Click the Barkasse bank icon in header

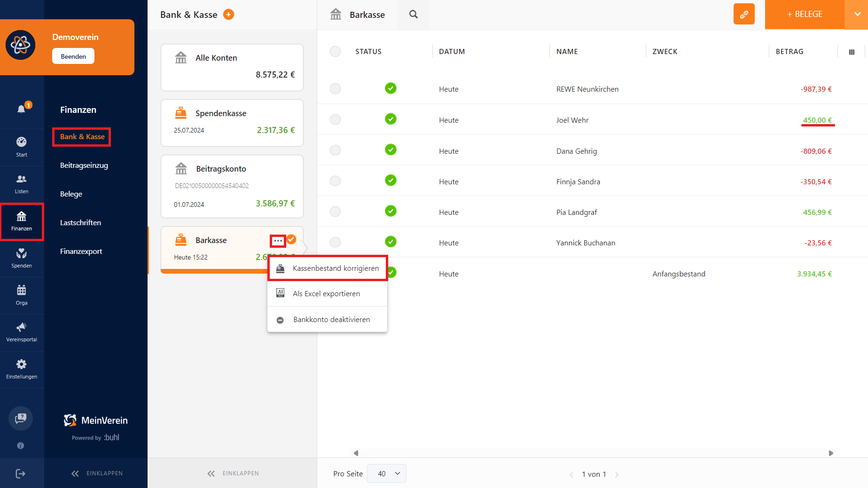click(x=336, y=14)
